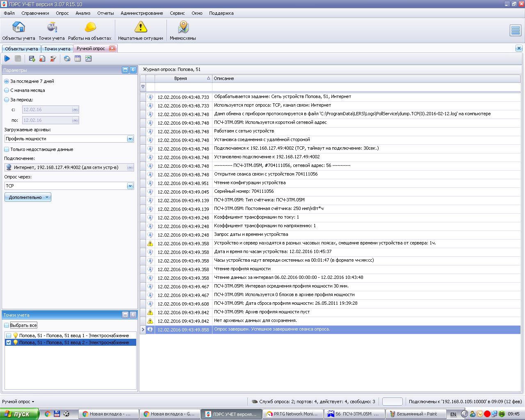Screen dimensions: 525x420
Task: Select За последние 7 дней radio button
Action: point(7,81)
